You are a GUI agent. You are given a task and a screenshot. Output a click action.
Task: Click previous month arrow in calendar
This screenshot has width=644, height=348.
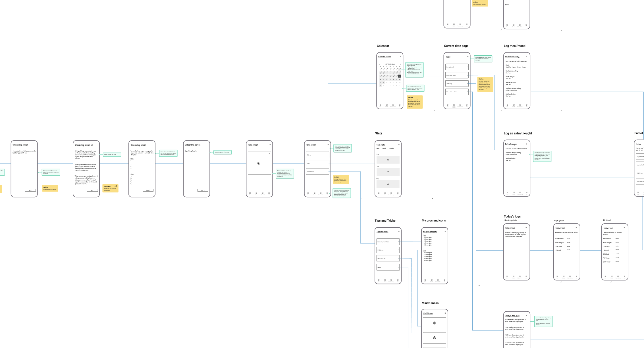[380, 64]
